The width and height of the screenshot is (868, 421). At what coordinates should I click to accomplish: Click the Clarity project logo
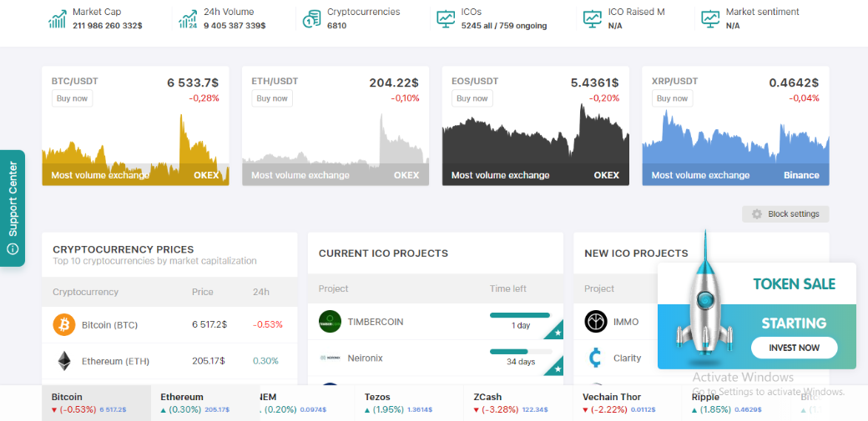click(596, 358)
